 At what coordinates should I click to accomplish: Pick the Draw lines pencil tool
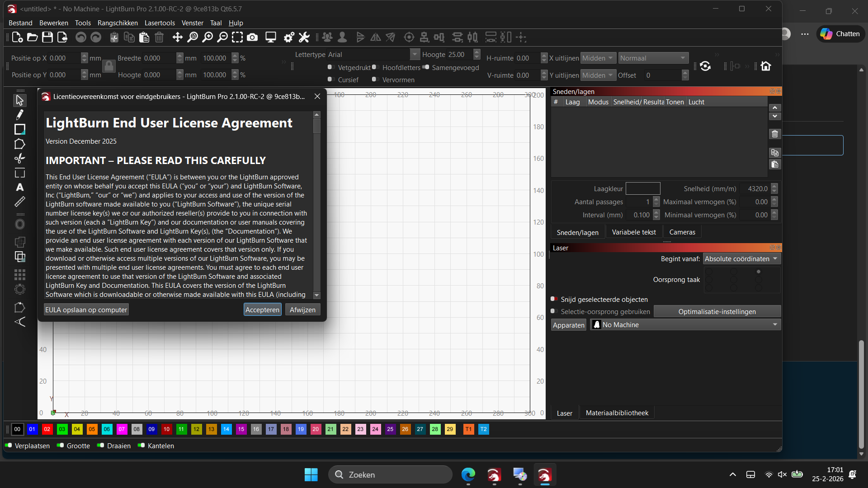[19, 115]
